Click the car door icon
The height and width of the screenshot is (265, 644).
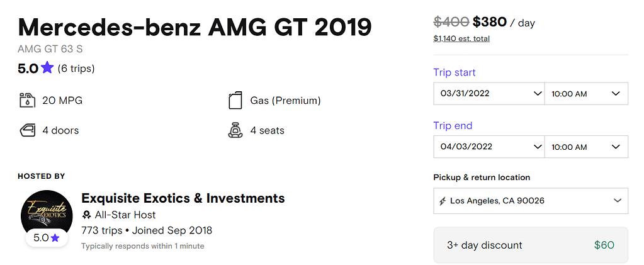[28, 131]
